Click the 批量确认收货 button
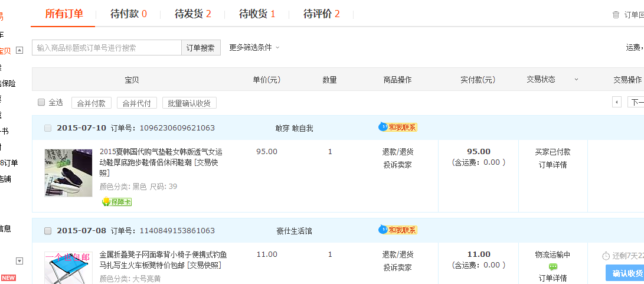Screen dimensions: 644x284 point(189,103)
